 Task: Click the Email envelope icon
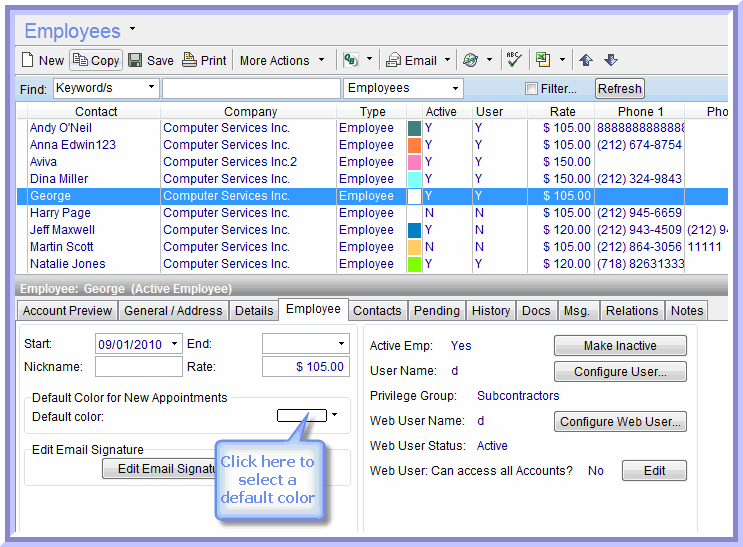pyautogui.click(x=394, y=61)
